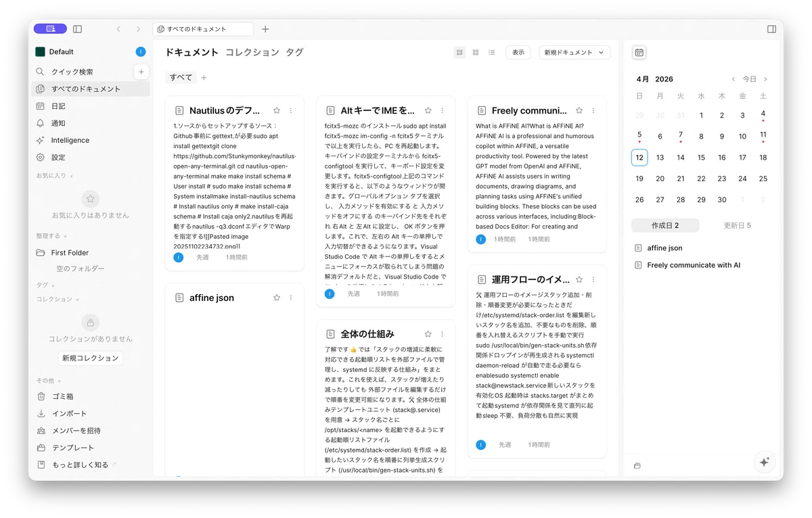Switch to コレクション tab
This screenshot has width=812, height=518.
coord(252,52)
